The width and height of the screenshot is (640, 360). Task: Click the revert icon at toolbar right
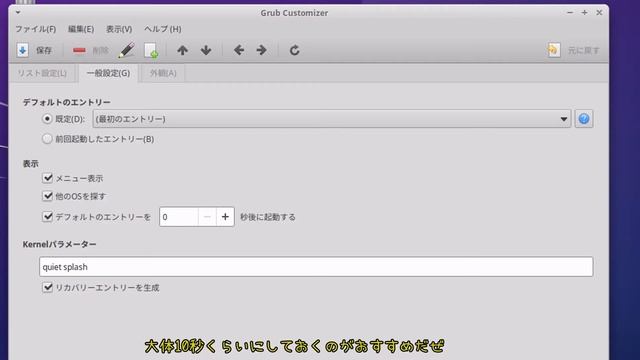(553, 50)
